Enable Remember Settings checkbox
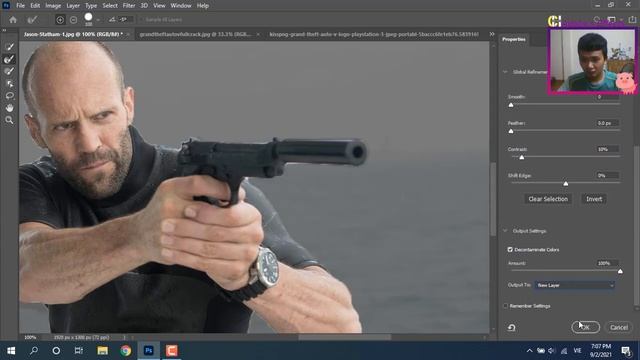This screenshot has height=360, width=640. pos(506,306)
